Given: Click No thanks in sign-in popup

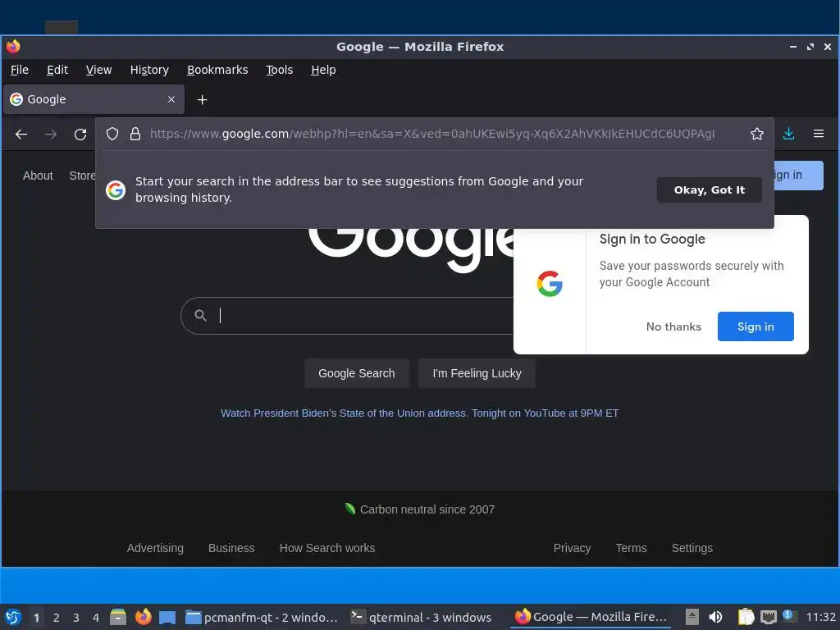Looking at the screenshot, I should 673,326.
